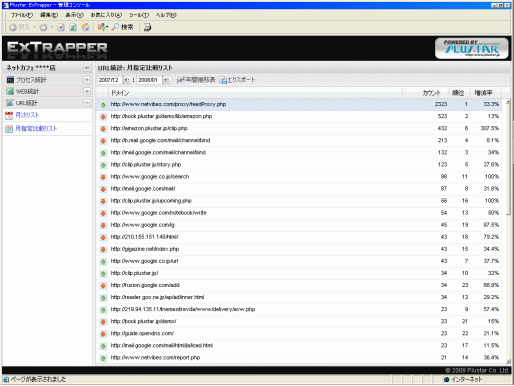Click the Stop toolbar icon

[x=61, y=27]
